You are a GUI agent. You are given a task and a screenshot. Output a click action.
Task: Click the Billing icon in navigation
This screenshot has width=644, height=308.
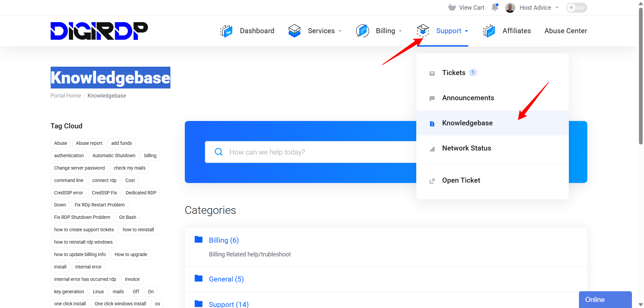pyautogui.click(x=362, y=31)
